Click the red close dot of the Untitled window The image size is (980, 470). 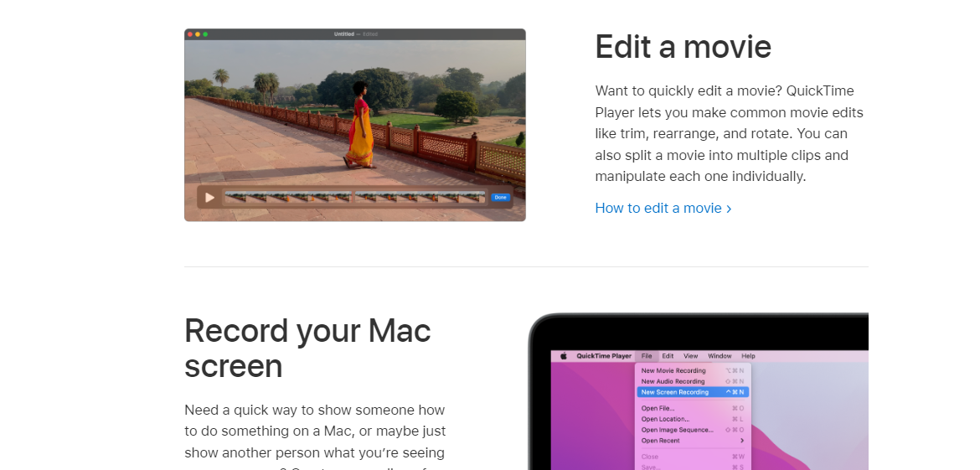(190, 34)
